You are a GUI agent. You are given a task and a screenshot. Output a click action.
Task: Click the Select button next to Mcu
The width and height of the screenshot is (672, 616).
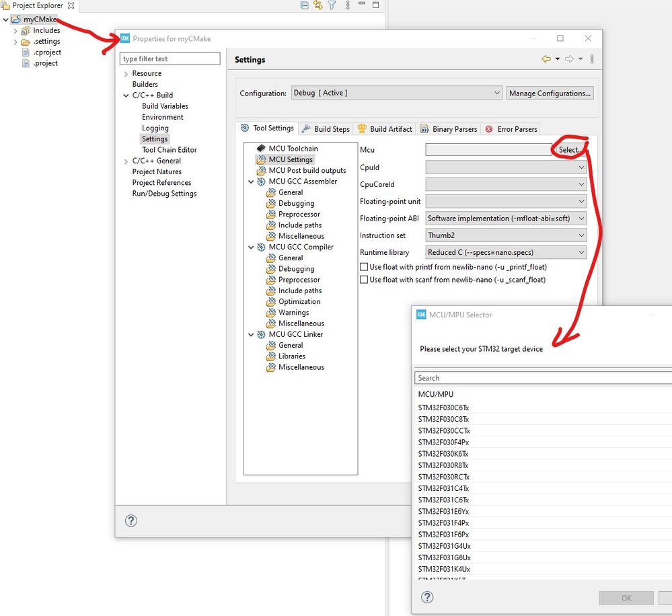click(570, 149)
